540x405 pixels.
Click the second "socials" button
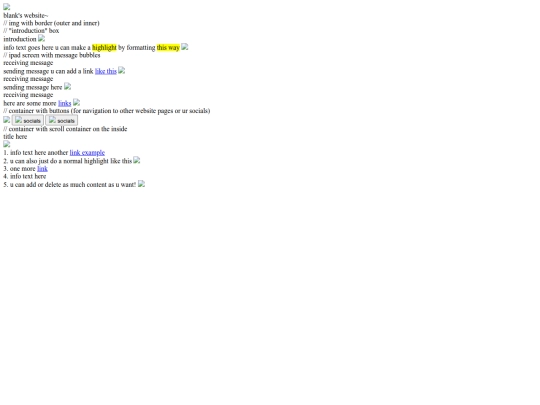pos(62,120)
